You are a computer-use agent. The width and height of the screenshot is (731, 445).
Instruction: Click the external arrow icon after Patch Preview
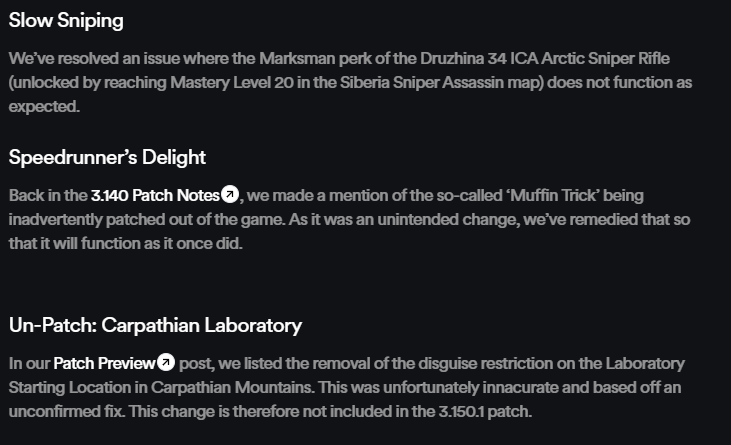(166, 362)
